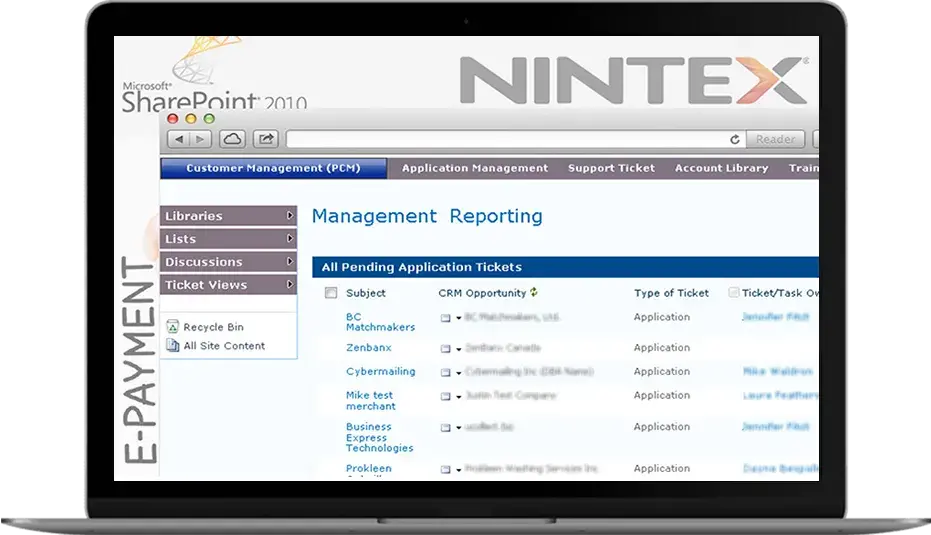The width and height of the screenshot is (931, 535).
Task: Open the dropdown arrow in Cybermailing row
Action: click(x=458, y=373)
